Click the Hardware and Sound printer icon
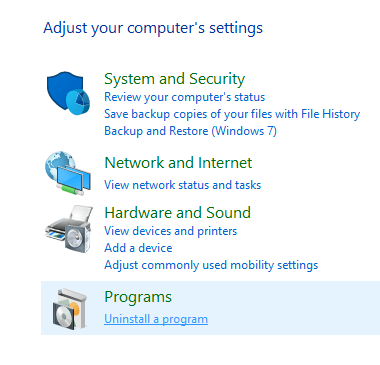 [x=69, y=229]
